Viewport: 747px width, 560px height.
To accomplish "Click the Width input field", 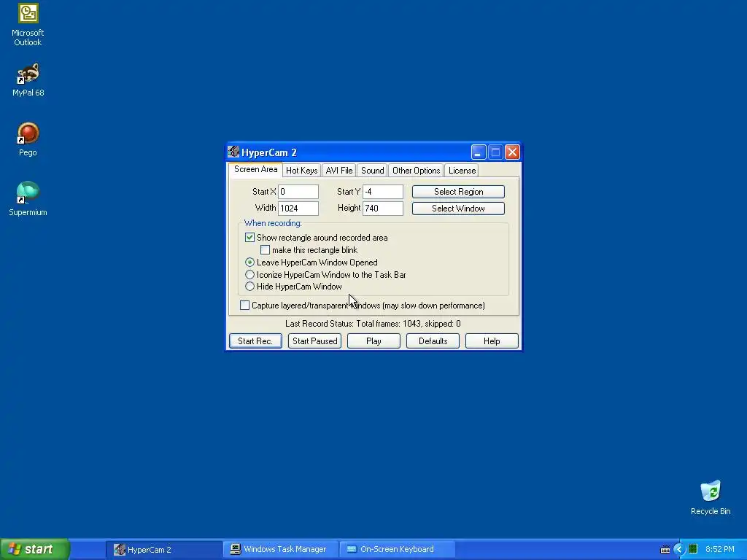I will (298, 208).
